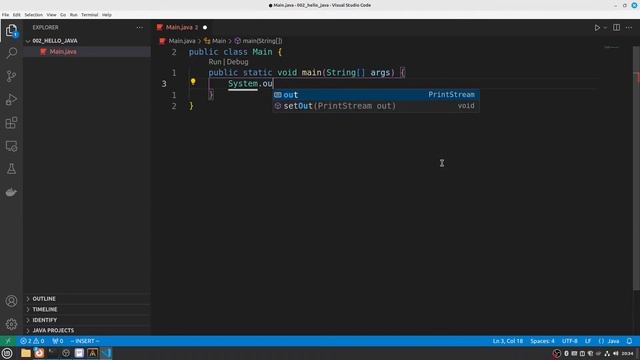This screenshot has width=640, height=360.
Task: Open the Remote Explorer view
Action: click(11, 146)
